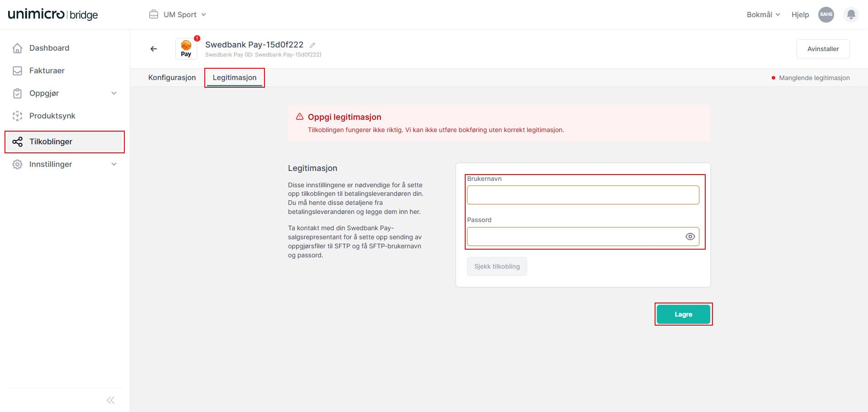868x412 pixels.
Task: Collapse the sidebar with double-chevron icon
Action: tap(111, 400)
